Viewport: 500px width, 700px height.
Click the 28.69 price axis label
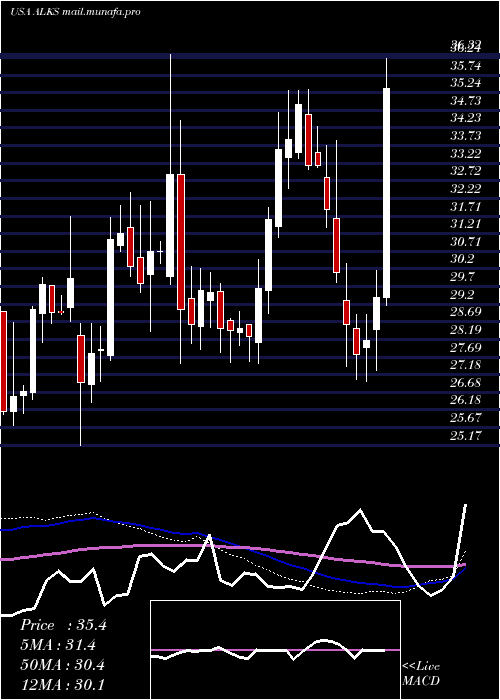point(466,312)
